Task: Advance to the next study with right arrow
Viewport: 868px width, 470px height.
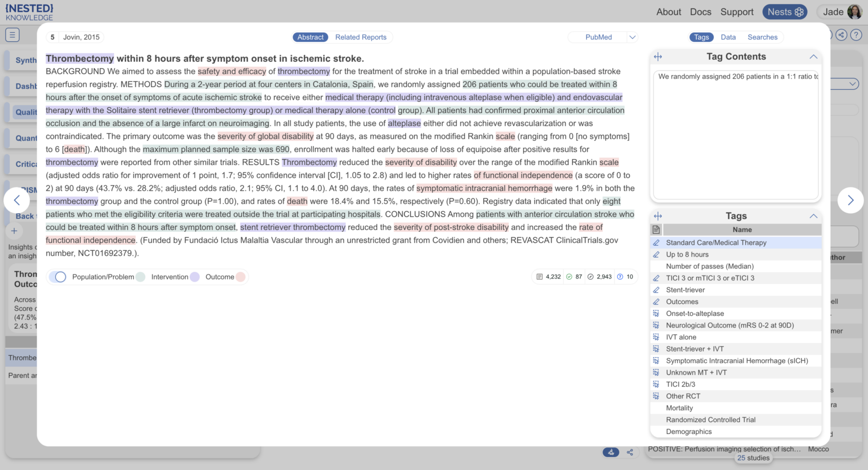Action: tap(850, 200)
